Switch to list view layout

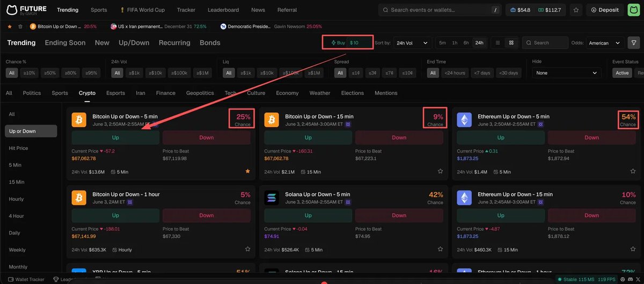498,43
